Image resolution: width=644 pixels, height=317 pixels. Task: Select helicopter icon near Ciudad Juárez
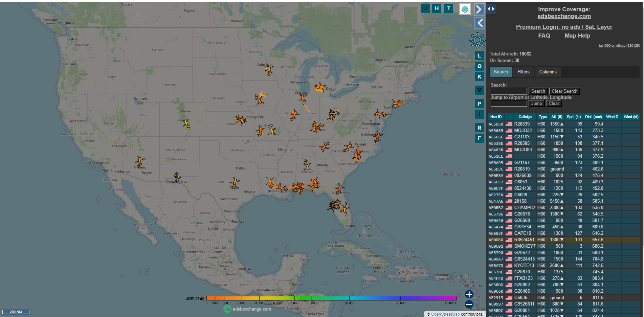(177, 178)
